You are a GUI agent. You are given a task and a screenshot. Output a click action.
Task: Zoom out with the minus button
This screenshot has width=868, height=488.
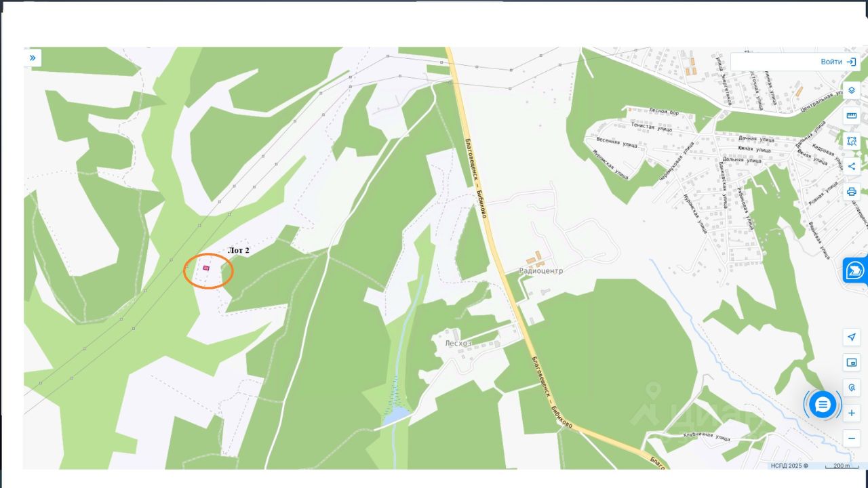click(852, 439)
